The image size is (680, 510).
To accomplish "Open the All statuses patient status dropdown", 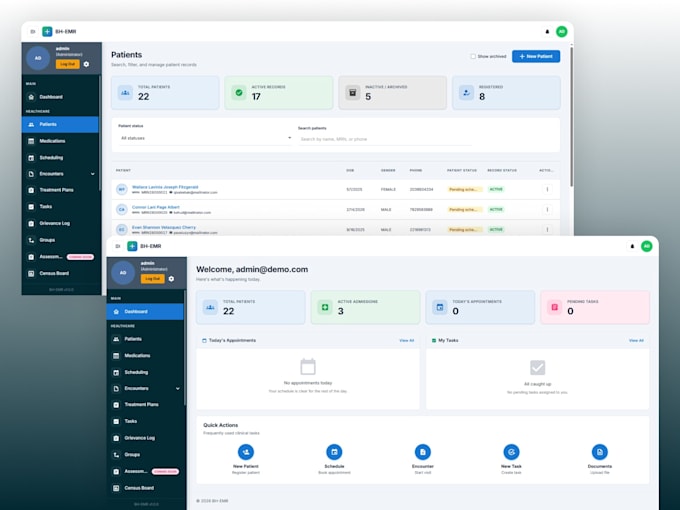I will click(x=206, y=138).
